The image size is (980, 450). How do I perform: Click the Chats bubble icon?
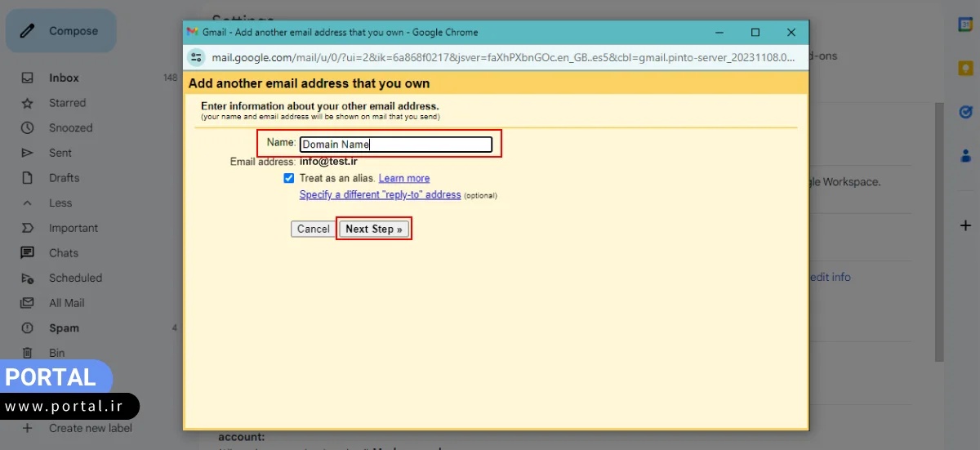click(x=28, y=253)
